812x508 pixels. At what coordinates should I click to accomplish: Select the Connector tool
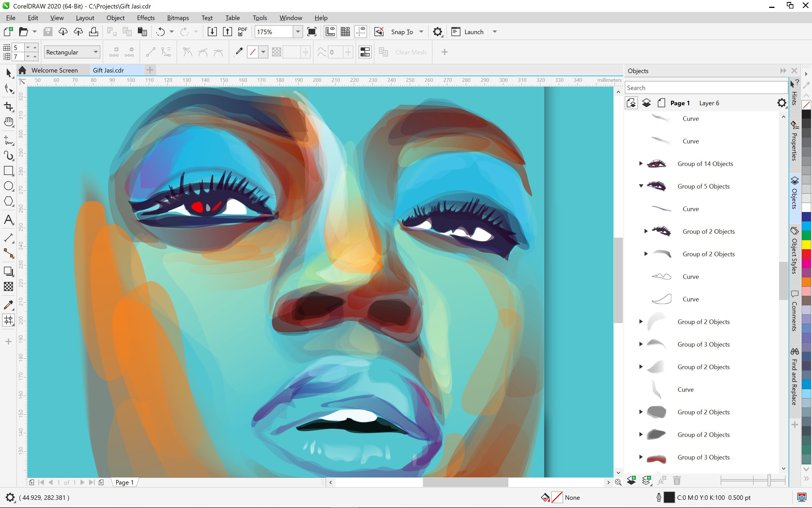(x=9, y=253)
